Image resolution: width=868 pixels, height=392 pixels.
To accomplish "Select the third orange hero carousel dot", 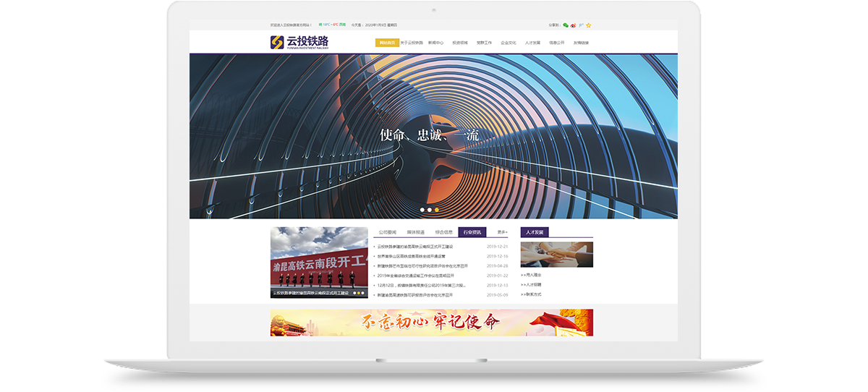I will [x=437, y=210].
